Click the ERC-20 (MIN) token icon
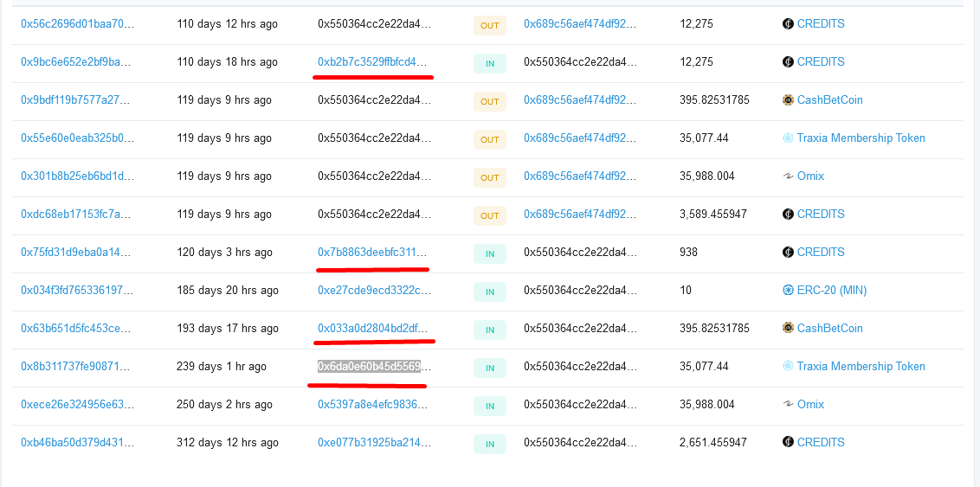The image size is (980, 487). 788,291
